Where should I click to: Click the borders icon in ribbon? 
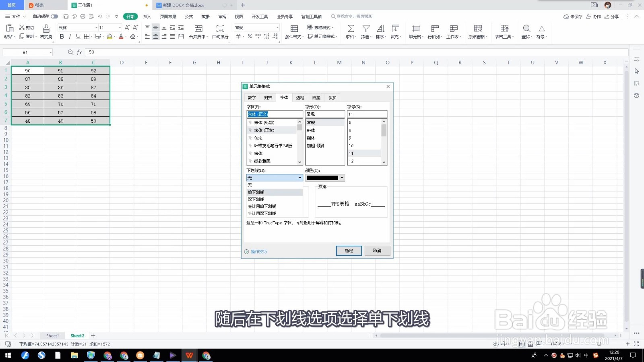coord(87,37)
